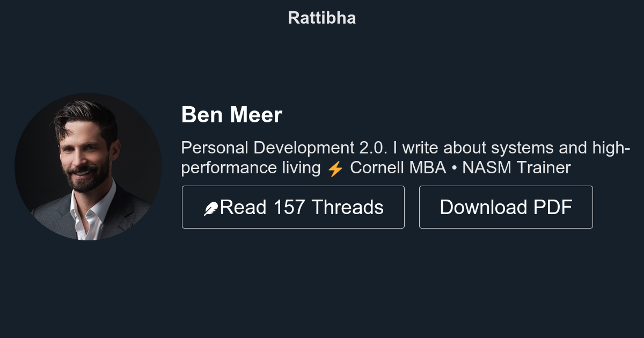644x338 pixels.
Task: Click the word 'systems' in the bio
Action: (x=522, y=148)
